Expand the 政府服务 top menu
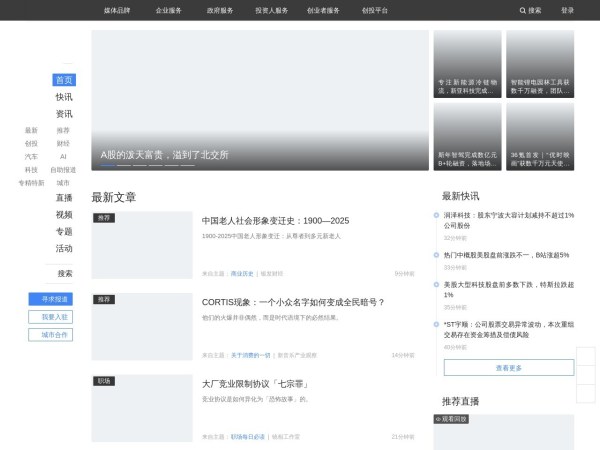 tap(220, 10)
